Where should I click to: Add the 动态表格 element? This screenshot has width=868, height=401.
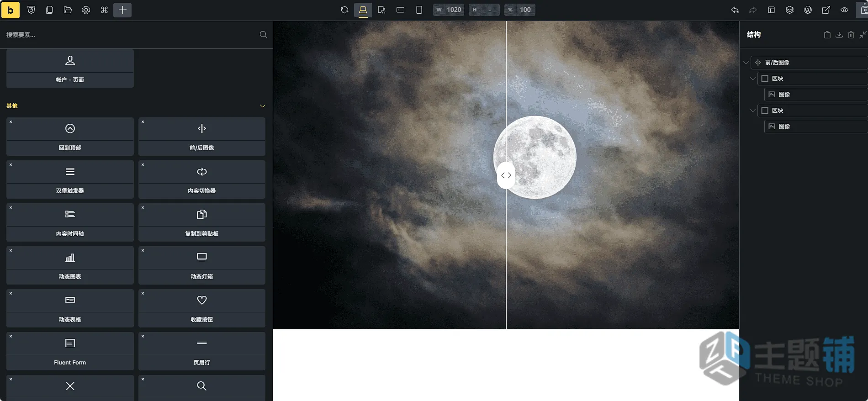[x=70, y=308]
